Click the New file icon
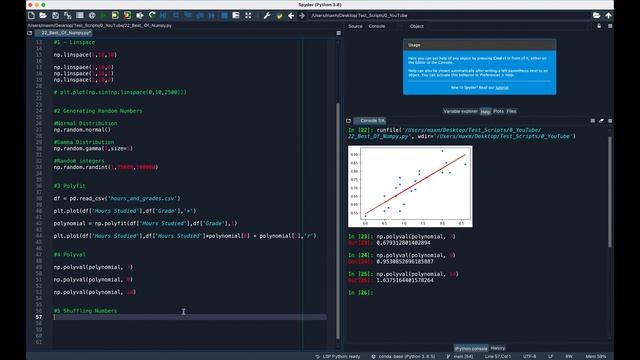640x360 pixels. point(31,16)
